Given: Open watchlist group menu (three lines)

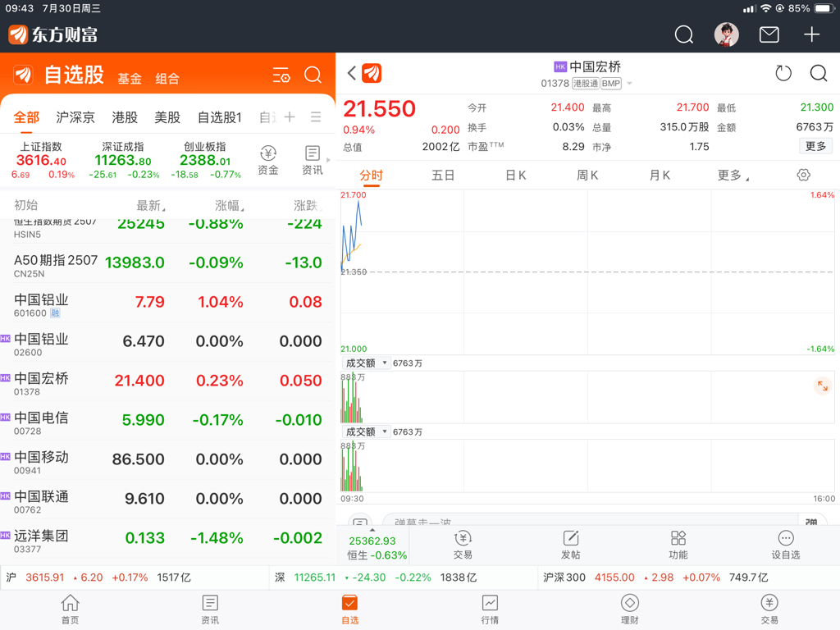Looking at the screenshot, I should tap(316, 116).
